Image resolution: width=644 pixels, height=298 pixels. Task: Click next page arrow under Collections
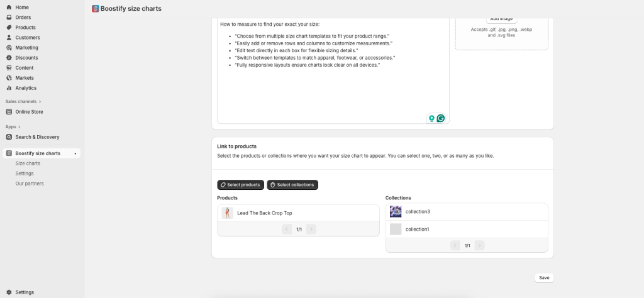pos(480,245)
